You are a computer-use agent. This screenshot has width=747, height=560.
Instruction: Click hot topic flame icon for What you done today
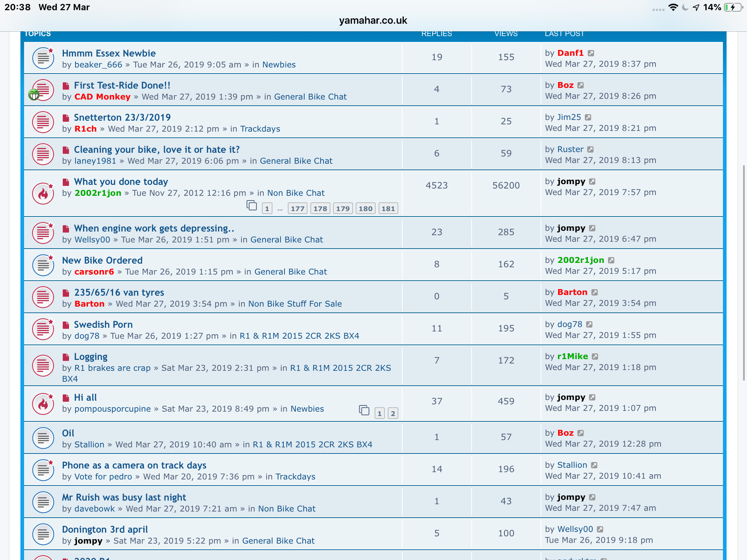coord(43,193)
